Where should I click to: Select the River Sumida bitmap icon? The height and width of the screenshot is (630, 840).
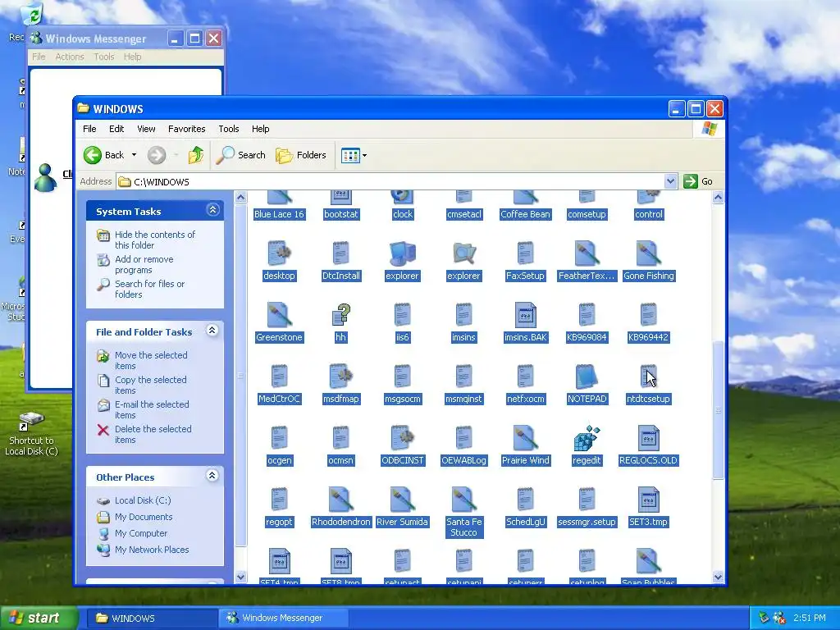click(402, 500)
